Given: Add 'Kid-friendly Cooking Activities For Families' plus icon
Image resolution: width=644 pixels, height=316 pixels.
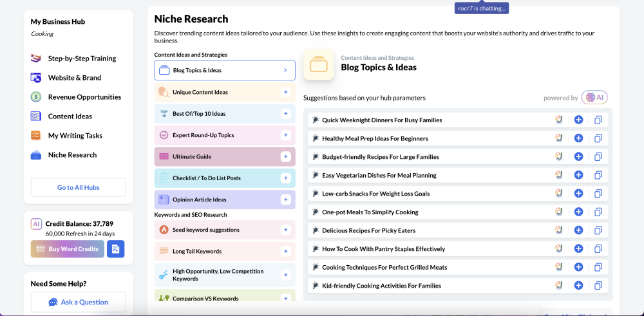Looking at the screenshot, I should point(578,285).
